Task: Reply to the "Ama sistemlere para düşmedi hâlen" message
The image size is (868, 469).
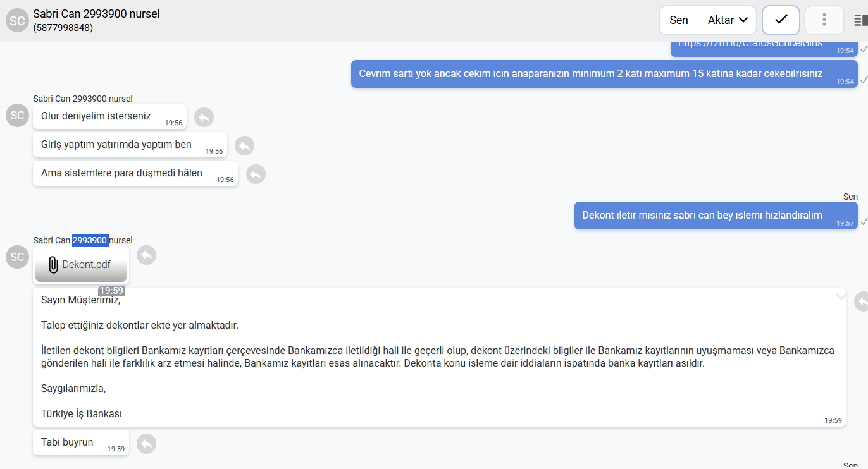Action: tap(256, 174)
